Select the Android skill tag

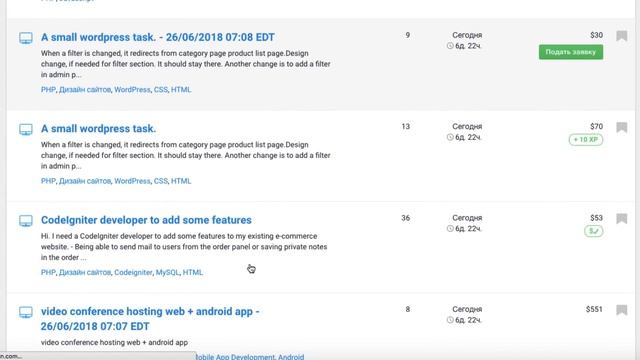[x=291, y=357]
